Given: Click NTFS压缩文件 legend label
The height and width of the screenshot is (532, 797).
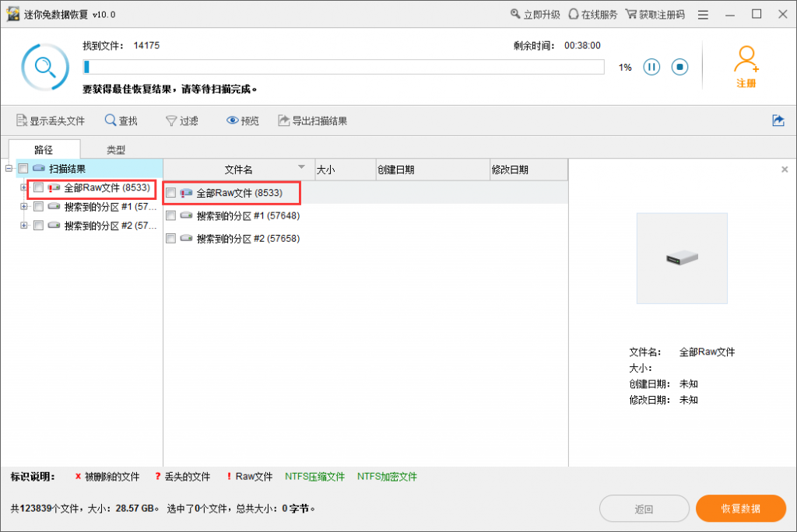Looking at the screenshot, I should pos(314,477).
